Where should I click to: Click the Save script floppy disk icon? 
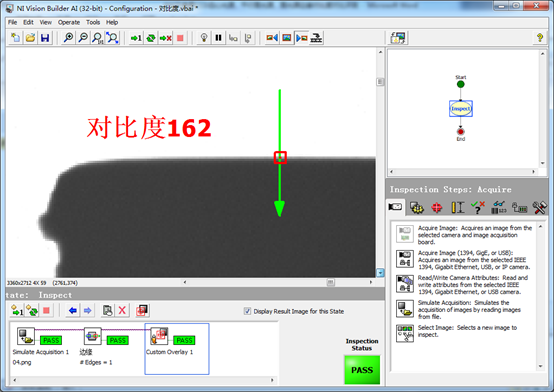pos(45,38)
